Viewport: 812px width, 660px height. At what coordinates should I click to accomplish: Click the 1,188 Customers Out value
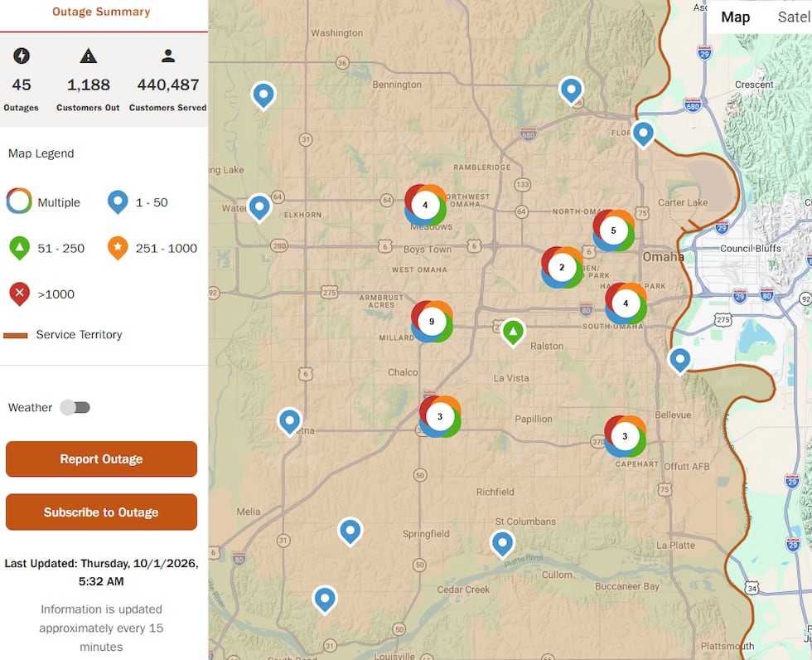89,85
